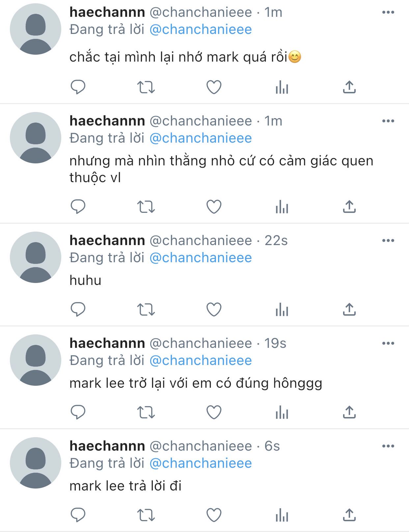This screenshot has height=532, width=409.
Task: Retweet the "huhu" tweet
Action: pyautogui.click(x=146, y=310)
